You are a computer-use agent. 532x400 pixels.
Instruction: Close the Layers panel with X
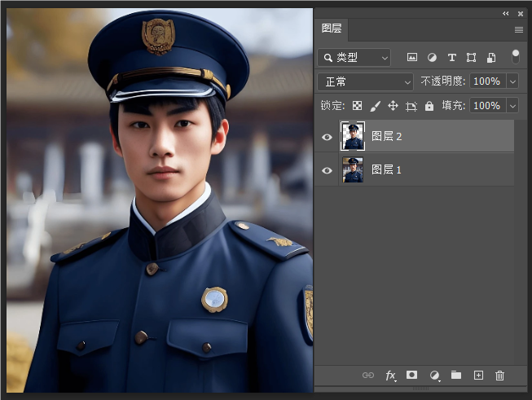(x=521, y=14)
